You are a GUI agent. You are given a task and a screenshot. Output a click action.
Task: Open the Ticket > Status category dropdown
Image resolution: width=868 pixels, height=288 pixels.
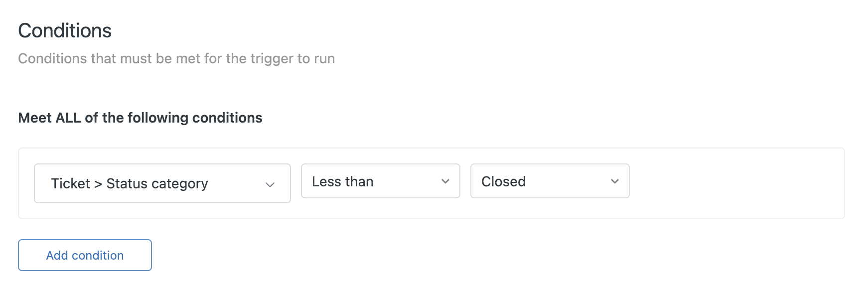(x=162, y=183)
